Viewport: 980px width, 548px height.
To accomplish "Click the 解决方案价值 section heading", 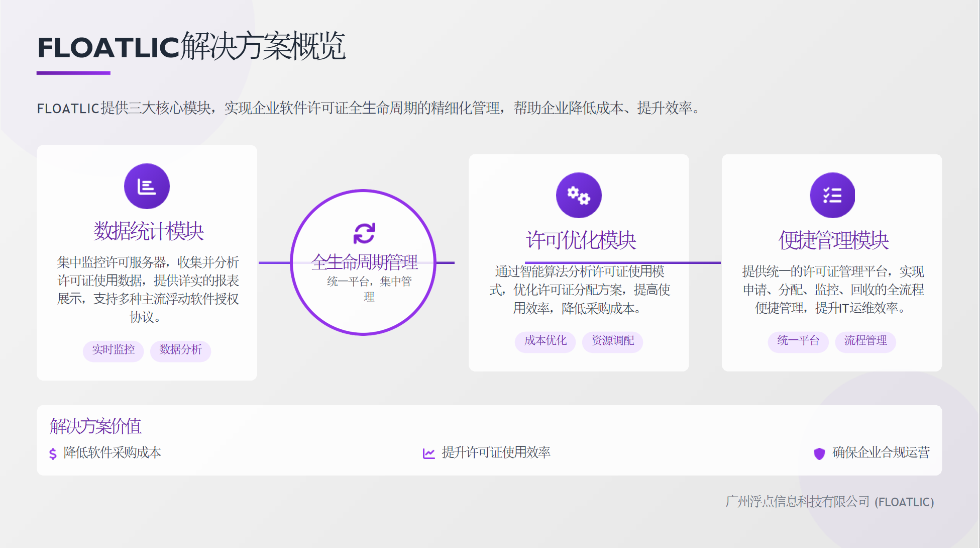I will click(95, 426).
